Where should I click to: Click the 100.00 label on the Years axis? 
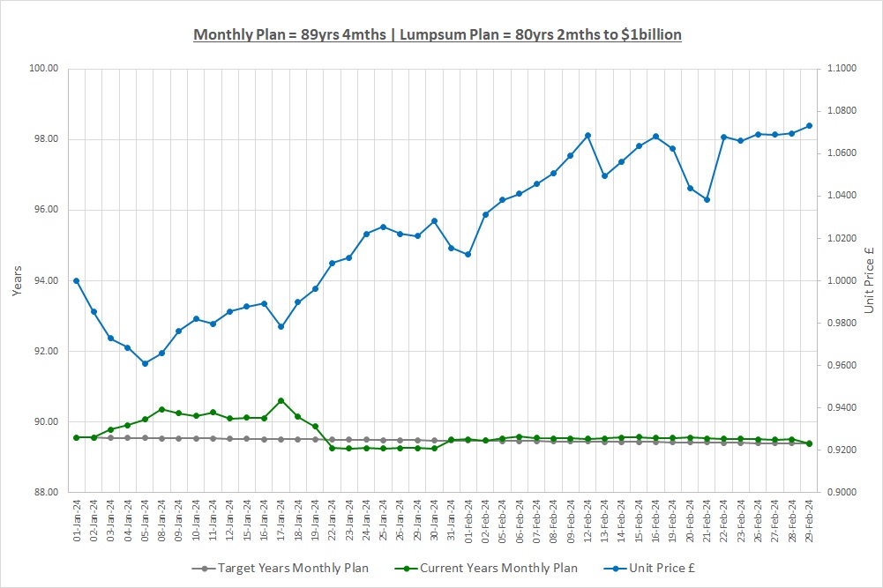point(45,69)
